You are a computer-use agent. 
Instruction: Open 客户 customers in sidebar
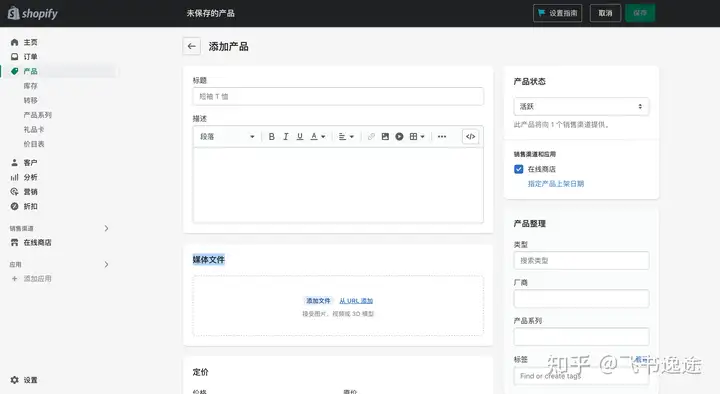tap(30, 163)
